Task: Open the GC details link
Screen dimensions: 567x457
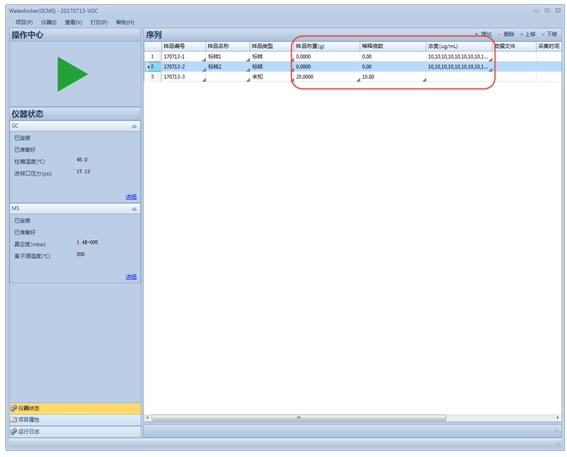Action: [x=131, y=197]
